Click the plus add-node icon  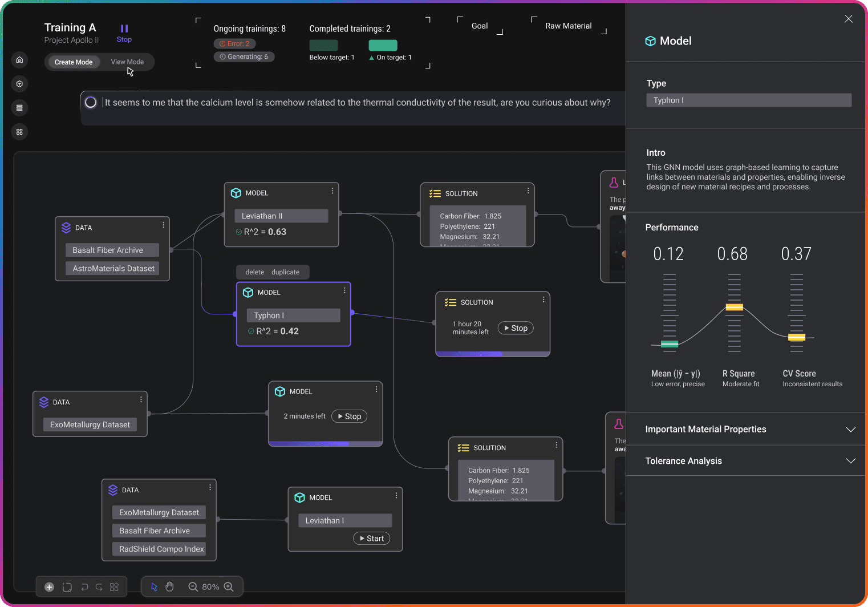point(49,586)
